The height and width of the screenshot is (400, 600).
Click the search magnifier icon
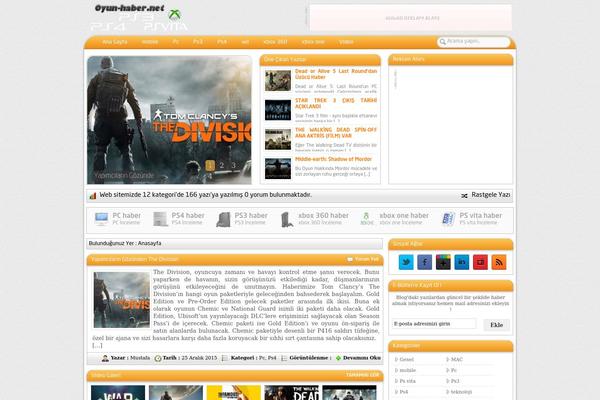coord(442,42)
